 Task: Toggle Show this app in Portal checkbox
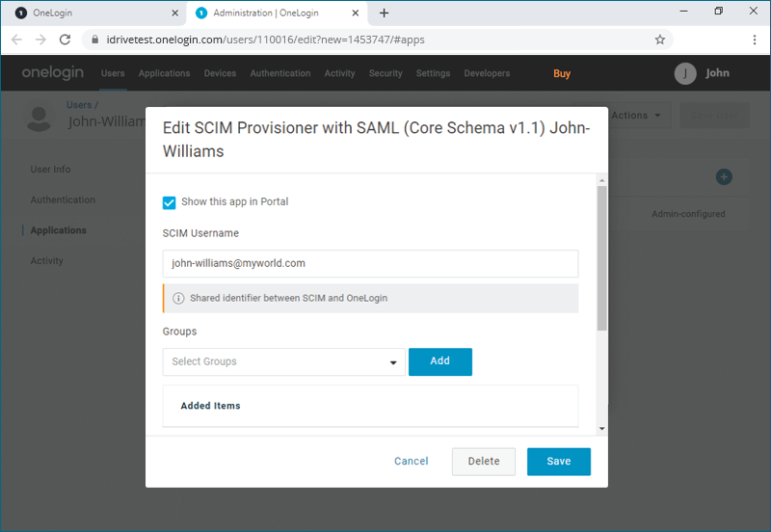(170, 202)
